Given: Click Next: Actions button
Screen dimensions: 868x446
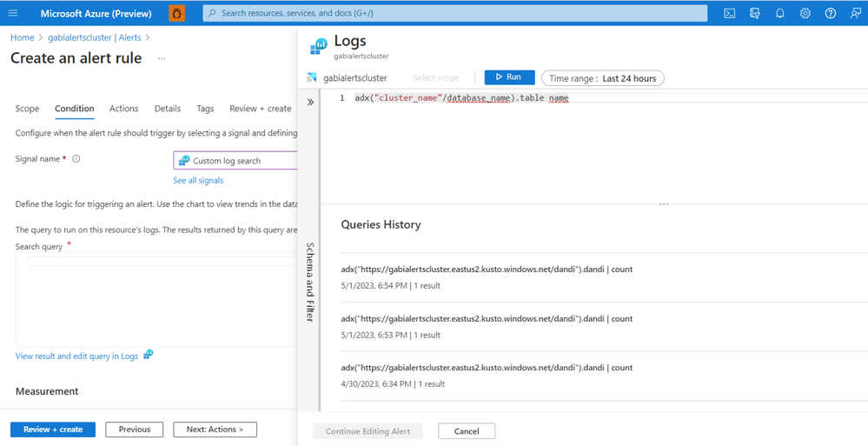Looking at the screenshot, I should tap(215, 429).
